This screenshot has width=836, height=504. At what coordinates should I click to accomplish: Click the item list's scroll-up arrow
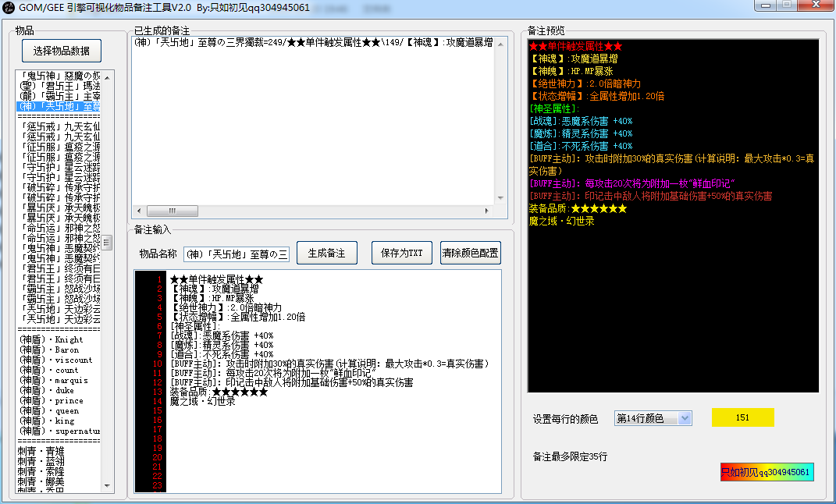point(107,77)
